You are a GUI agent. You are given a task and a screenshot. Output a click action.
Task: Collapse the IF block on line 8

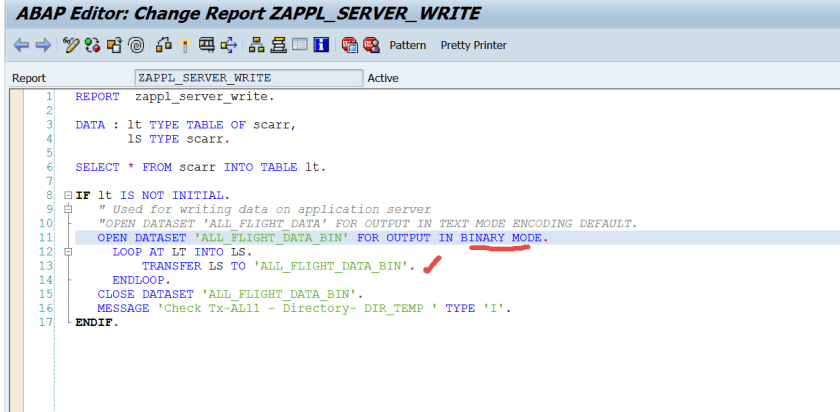tap(67, 195)
